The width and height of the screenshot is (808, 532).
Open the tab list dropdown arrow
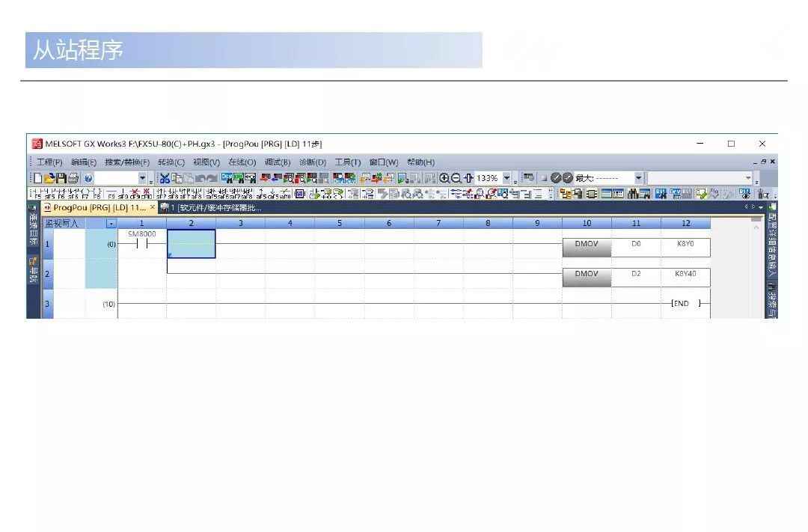coord(761,207)
